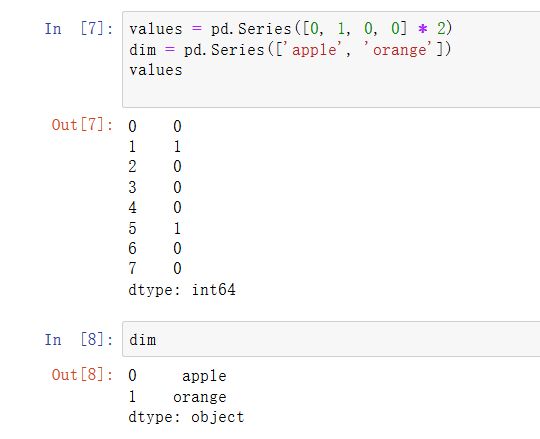This screenshot has width=540, height=439.
Task: Select the In [7] prompt label
Action: (79, 29)
